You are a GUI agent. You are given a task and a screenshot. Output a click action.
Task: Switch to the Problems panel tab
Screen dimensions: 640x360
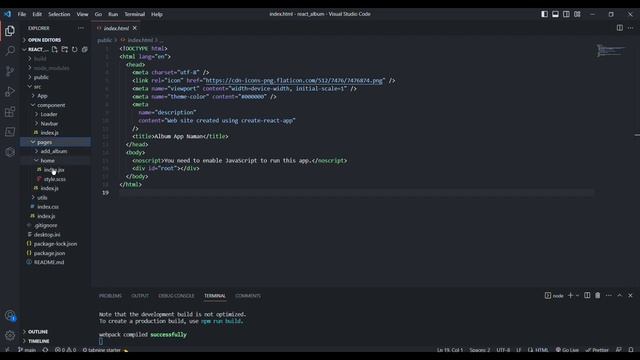110,296
